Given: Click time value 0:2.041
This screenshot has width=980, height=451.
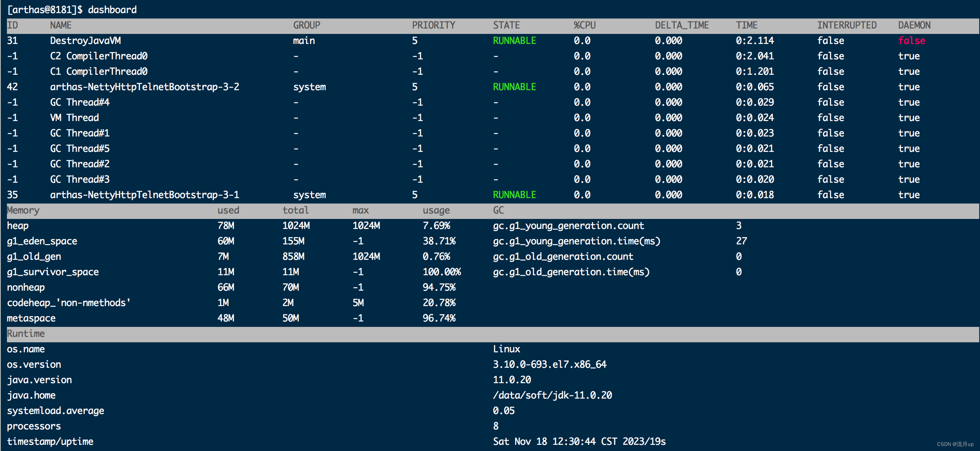Looking at the screenshot, I should pos(755,56).
